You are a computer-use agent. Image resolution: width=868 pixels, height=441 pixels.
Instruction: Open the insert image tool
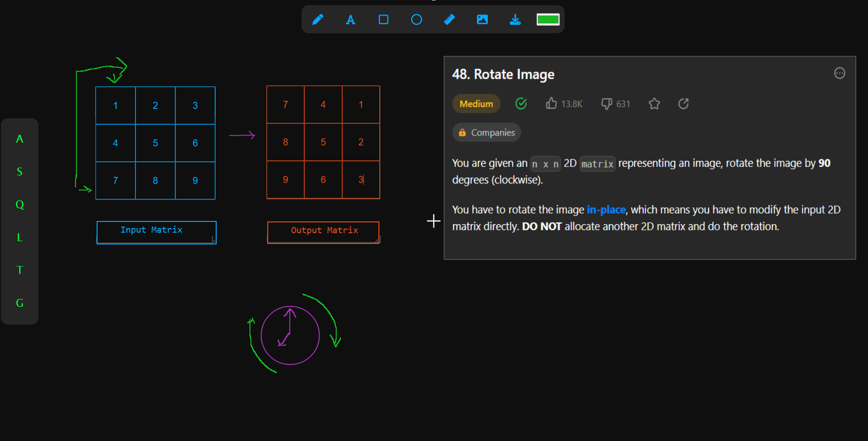point(482,19)
